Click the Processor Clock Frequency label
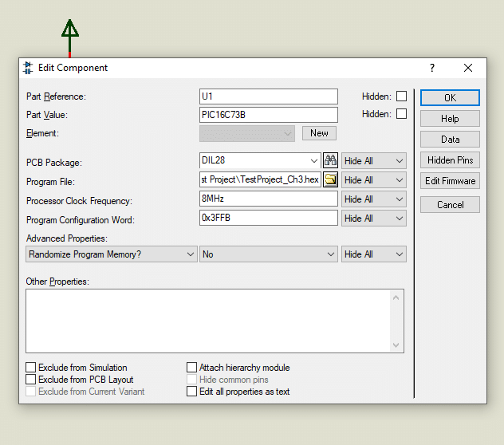This screenshot has width=504, height=445. (x=79, y=201)
